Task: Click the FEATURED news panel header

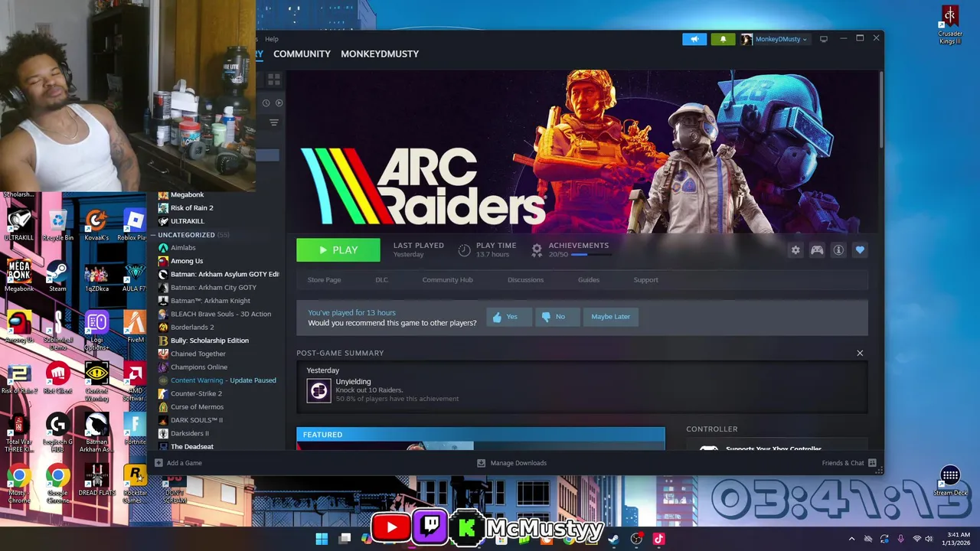Action: [481, 435]
